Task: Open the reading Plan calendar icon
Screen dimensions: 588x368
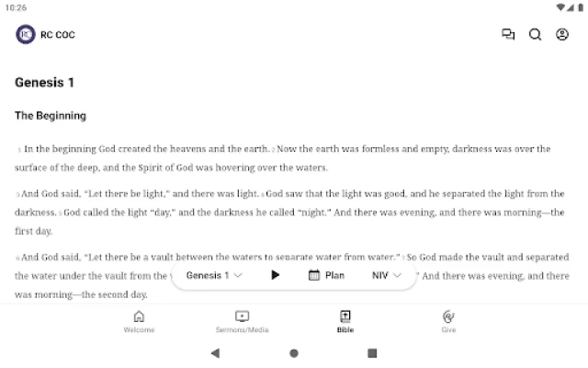Action: click(x=314, y=275)
